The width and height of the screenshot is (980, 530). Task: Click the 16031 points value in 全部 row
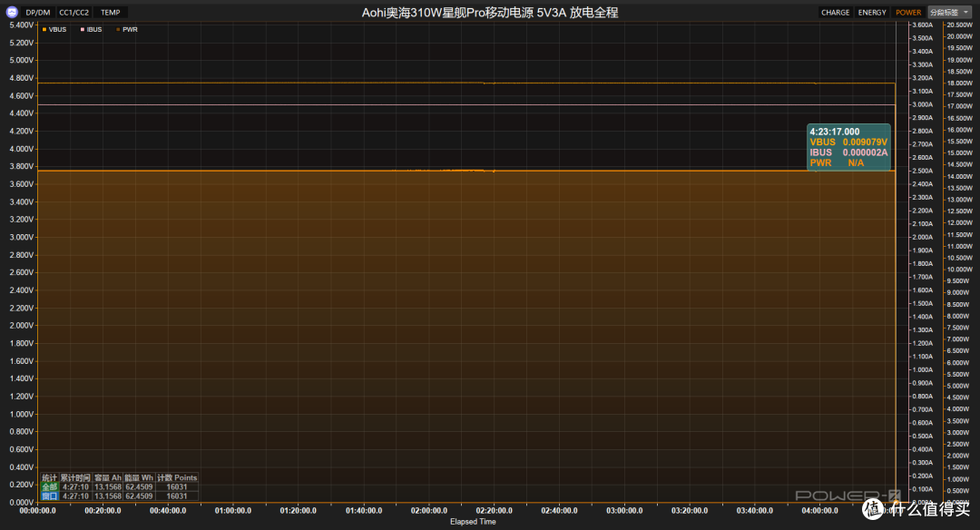[x=177, y=486]
